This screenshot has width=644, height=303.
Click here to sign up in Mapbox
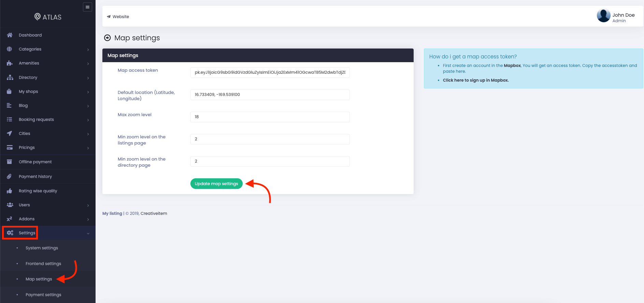click(476, 80)
